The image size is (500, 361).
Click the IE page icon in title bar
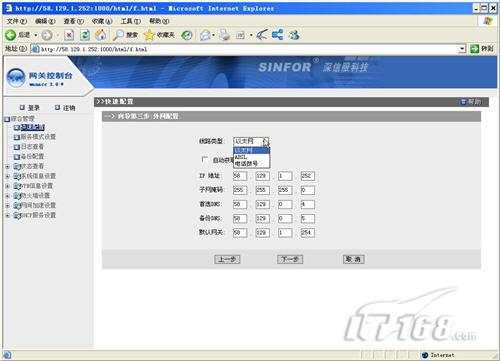[9, 8]
